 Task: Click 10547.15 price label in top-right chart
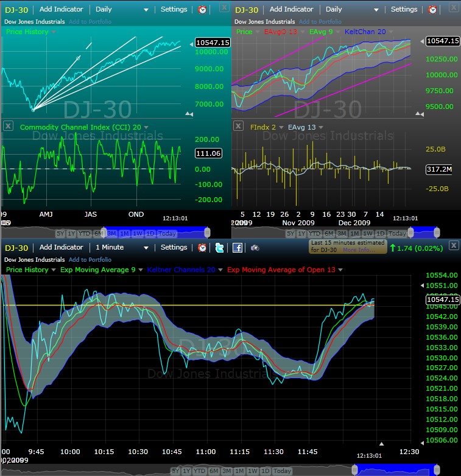tap(443, 41)
